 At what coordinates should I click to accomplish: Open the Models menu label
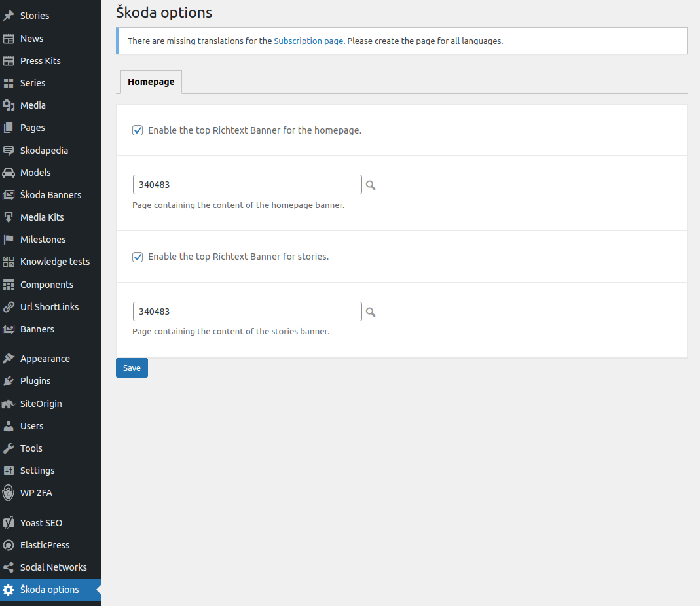[x=35, y=173]
